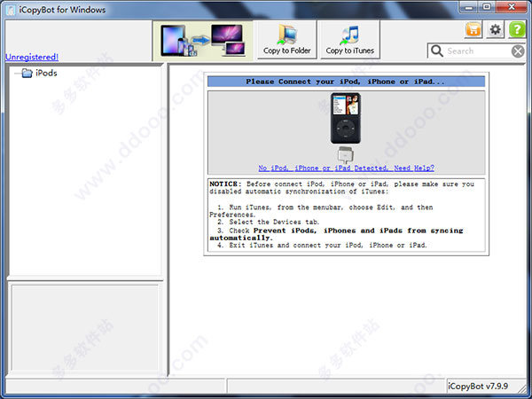
Task: Clear search with the round X button
Action: pos(518,51)
